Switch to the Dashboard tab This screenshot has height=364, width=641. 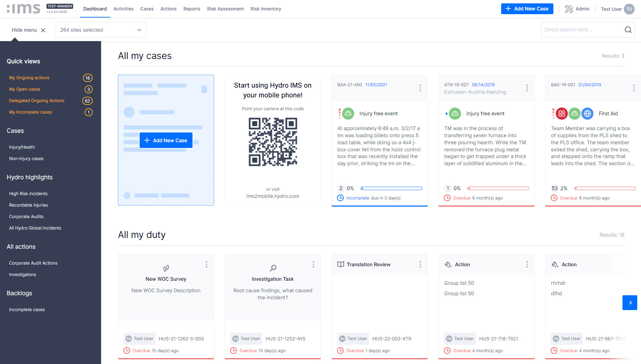pyautogui.click(x=95, y=9)
